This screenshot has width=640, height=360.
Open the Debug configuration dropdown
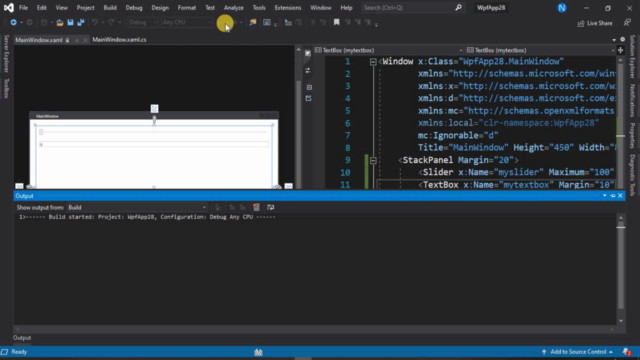point(142,22)
